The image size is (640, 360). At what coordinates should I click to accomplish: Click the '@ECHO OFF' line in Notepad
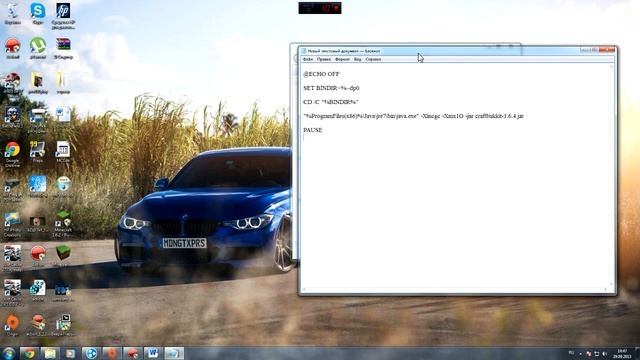point(321,74)
